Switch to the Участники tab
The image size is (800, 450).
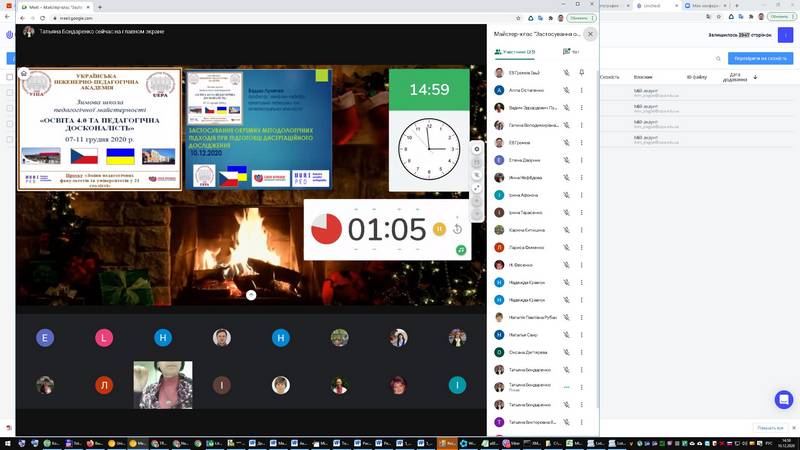514,52
